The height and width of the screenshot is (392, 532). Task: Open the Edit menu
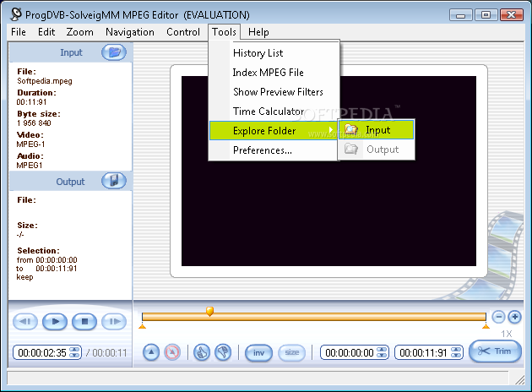[x=46, y=32]
